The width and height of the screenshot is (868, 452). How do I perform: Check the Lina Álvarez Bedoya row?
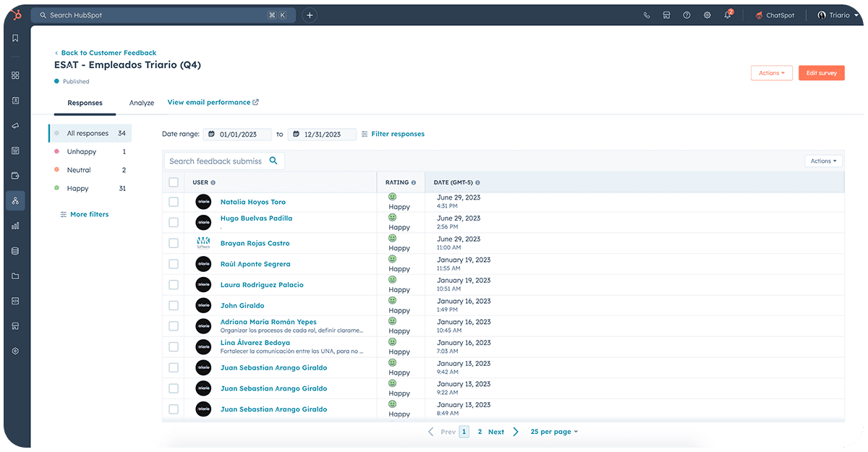(x=174, y=346)
